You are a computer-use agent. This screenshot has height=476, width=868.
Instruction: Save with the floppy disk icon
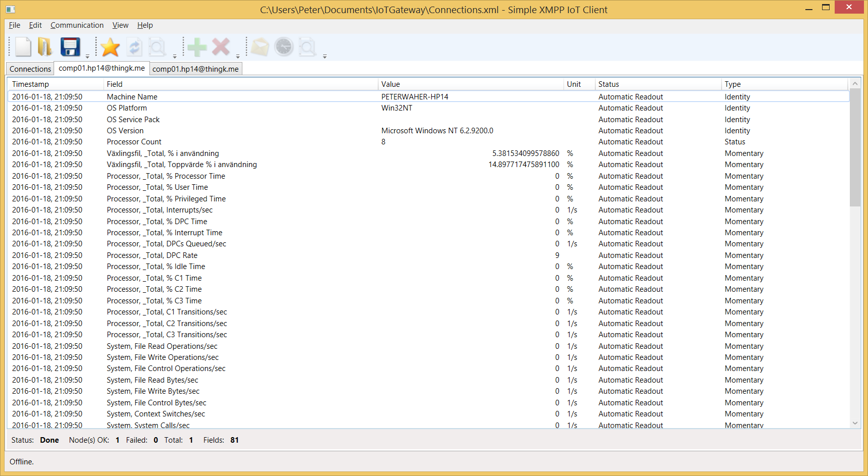click(70, 47)
